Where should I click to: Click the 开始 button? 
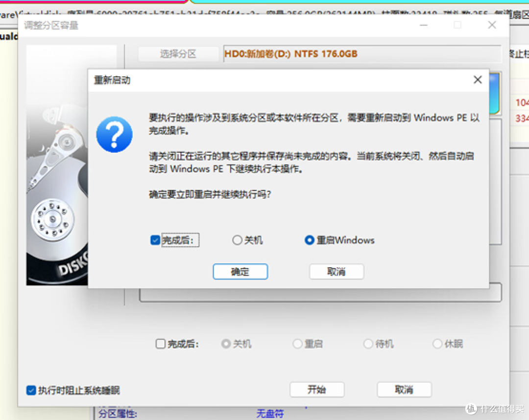(317, 390)
